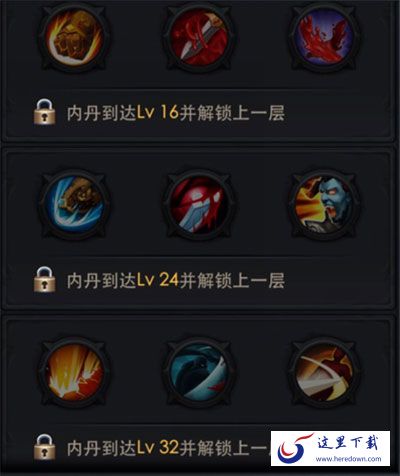Click the yellow Lv 32 level label
400x476 pixels.
tap(158, 447)
